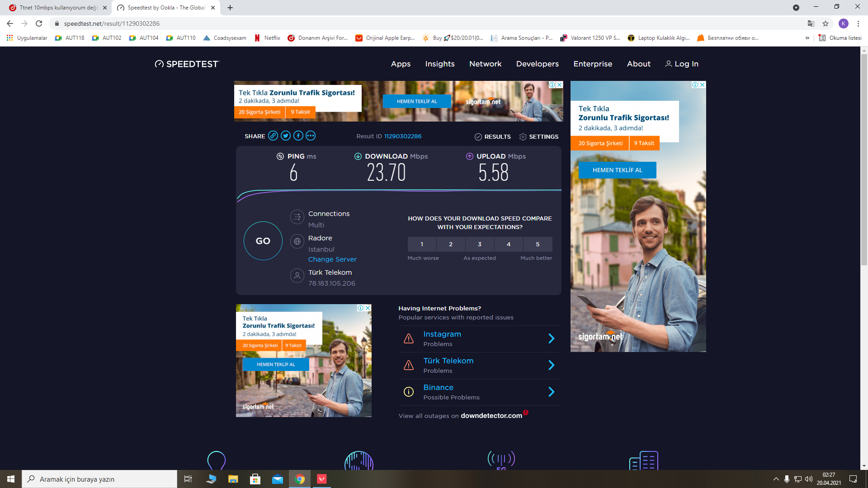Open Chrome three-dot menu
Screen dimensions: 868x488
[x=858, y=23]
